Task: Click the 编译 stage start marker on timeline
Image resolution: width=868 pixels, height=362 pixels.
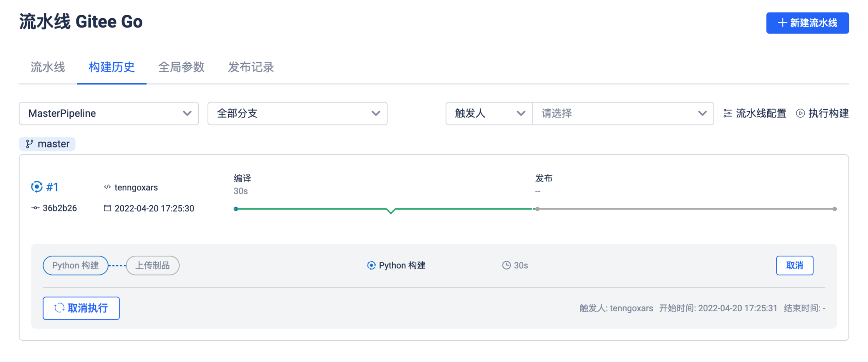Action: [236, 209]
